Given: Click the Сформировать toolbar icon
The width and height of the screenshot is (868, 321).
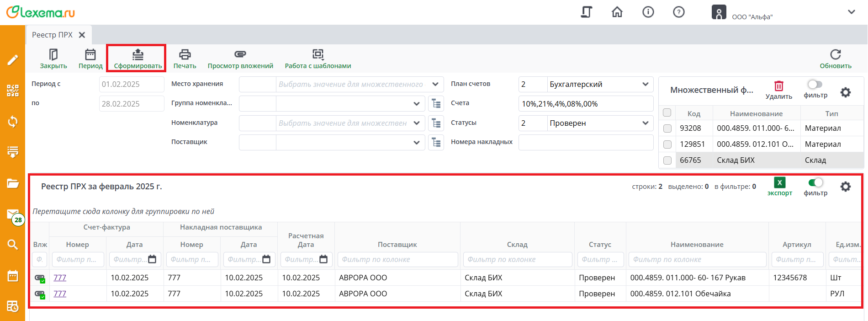Looking at the screenshot, I should click(x=138, y=55).
